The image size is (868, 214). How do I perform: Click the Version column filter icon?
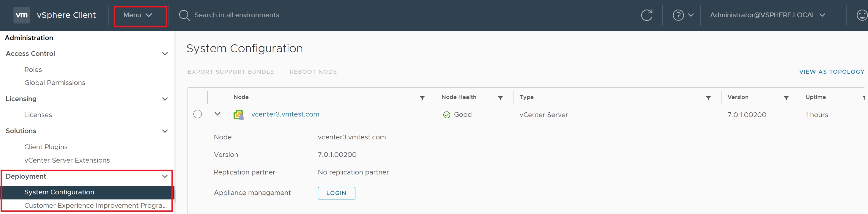[x=786, y=98]
